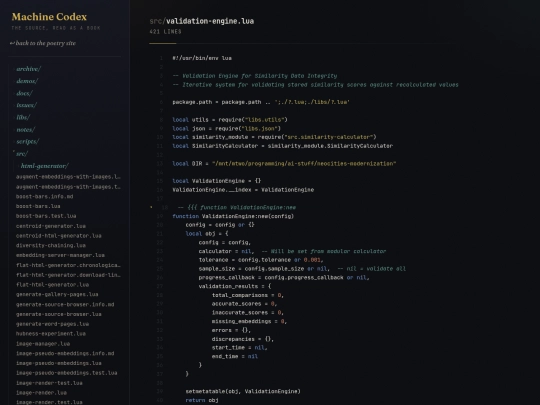Click the 'local DIR =' path line
This screenshot has width=540, height=405.
pos(284,164)
